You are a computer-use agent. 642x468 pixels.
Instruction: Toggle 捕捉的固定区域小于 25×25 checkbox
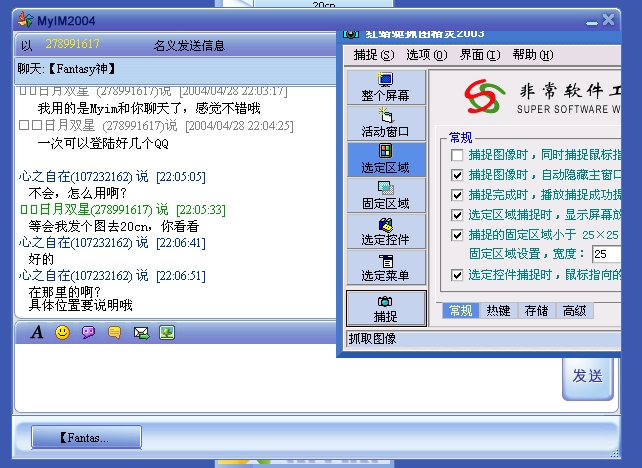click(x=457, y=235)
